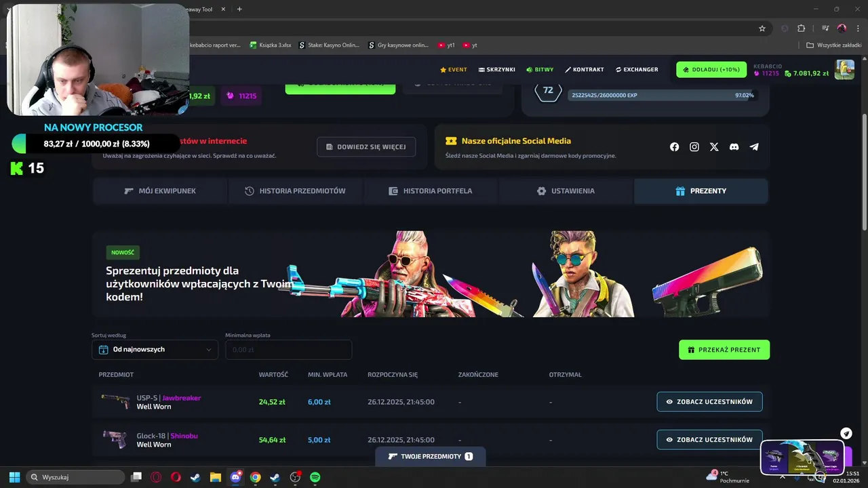Screen dimensions: 868x488
Task: Open the KONTRAKT menu item
Action: click(x=585, y=70)
